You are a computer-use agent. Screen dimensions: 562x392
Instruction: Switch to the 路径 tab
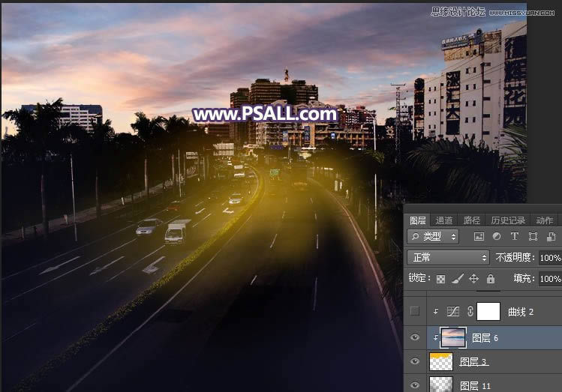click(472, 220)
